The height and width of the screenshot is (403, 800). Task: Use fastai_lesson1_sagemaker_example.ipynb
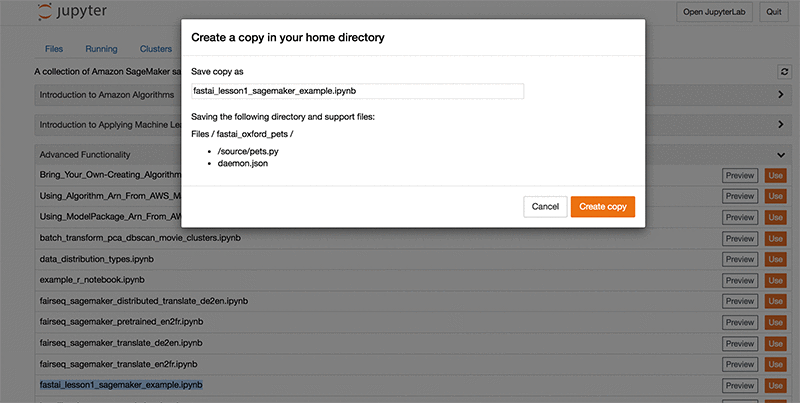coord(775,386)
